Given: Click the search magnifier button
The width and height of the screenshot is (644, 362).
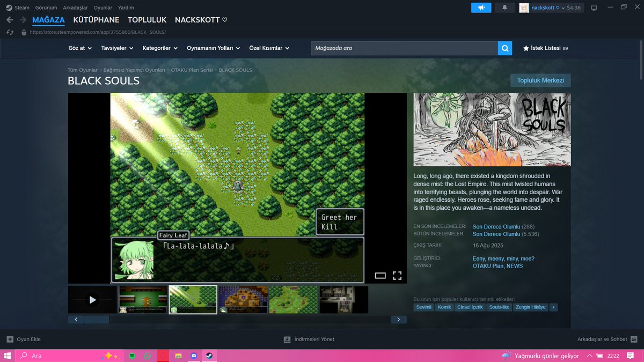Looking at the screenshot, I should coord(505,48).
